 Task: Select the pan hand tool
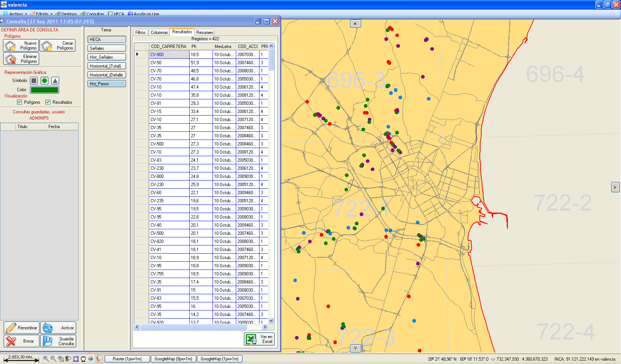(83, 358)
